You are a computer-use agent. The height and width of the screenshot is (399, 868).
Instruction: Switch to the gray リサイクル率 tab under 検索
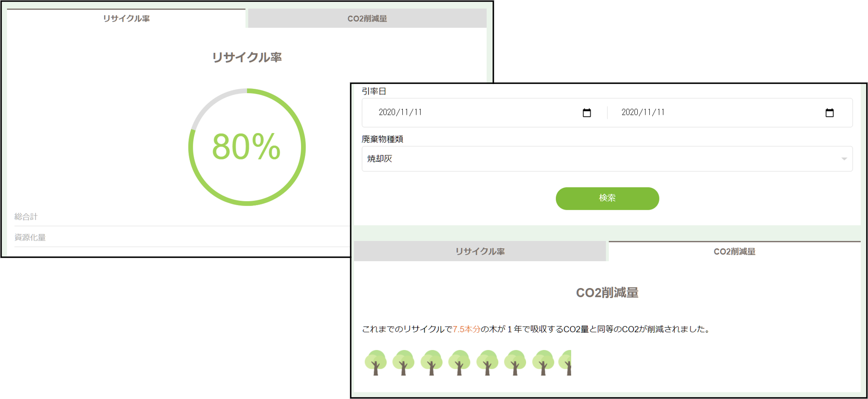tap(480, 252)
